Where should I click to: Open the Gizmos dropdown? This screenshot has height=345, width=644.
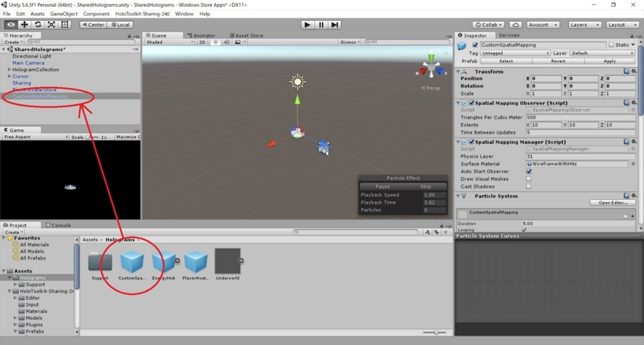[x=350, y=42]
